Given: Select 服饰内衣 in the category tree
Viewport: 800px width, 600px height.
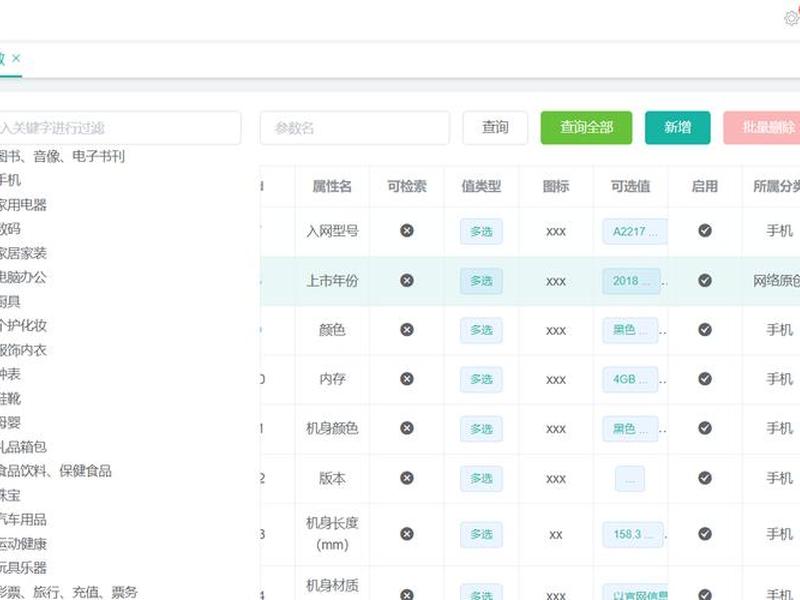Looking at the screenshot, I should click(23, 350).
